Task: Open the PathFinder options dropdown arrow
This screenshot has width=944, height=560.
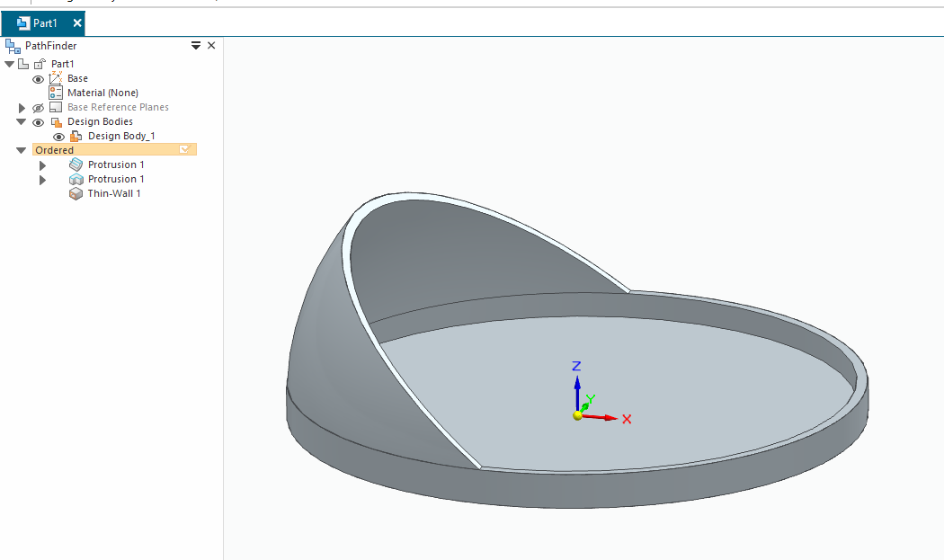Action: [x=196, y=46]
